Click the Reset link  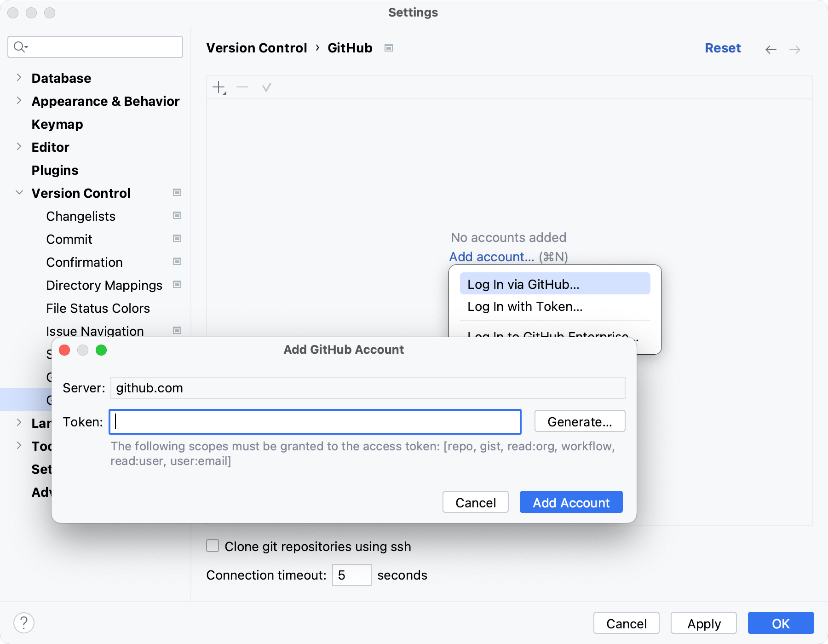click(722, 48)
